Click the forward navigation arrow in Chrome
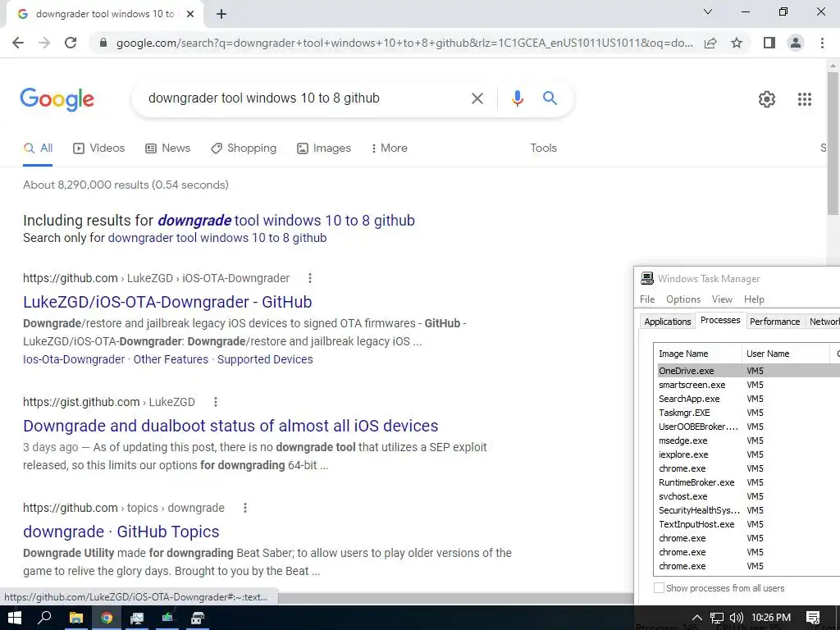This screenshot has height=630, width=840. [x=44, y=43]
